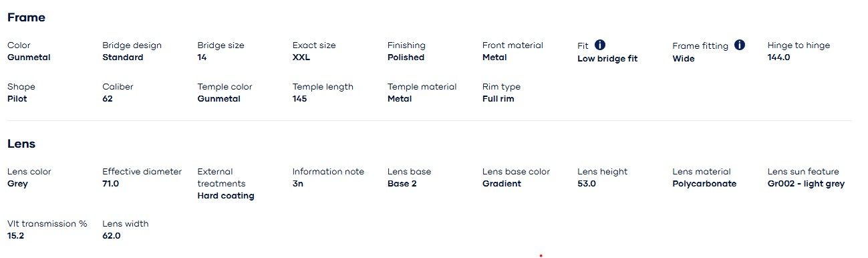Select the Lens section heading

(x=21, y=144)
